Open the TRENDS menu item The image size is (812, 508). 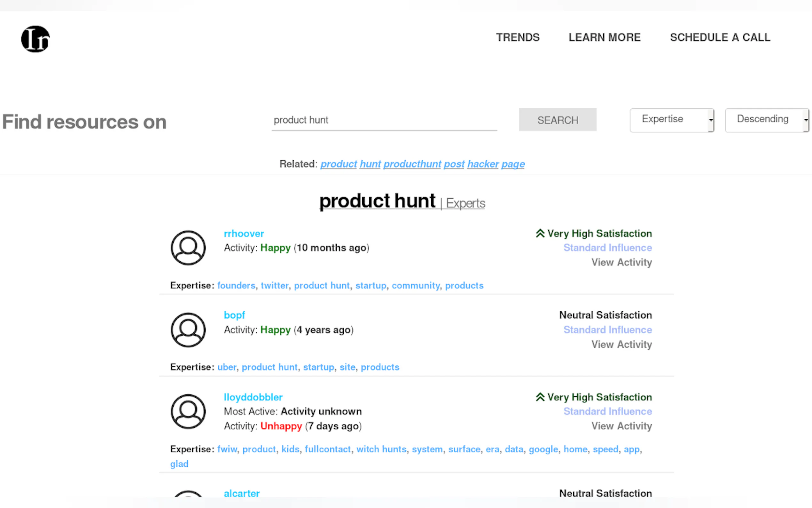[x=518, y=37]
